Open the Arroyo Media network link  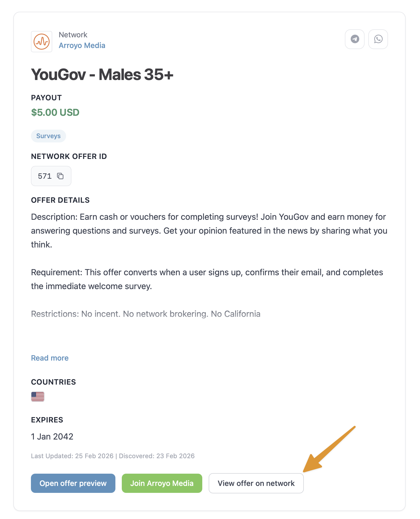click(x=82, y=45)
